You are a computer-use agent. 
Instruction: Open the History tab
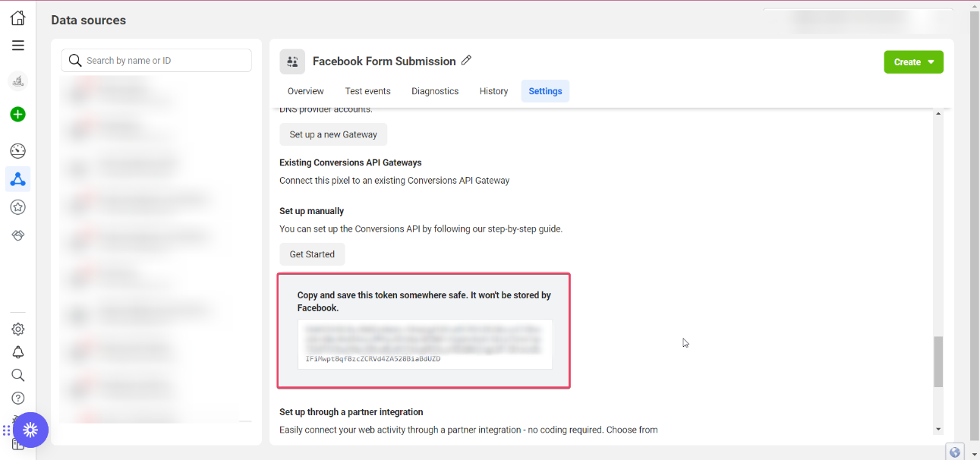pyautogui.click(x=493, y=91)
